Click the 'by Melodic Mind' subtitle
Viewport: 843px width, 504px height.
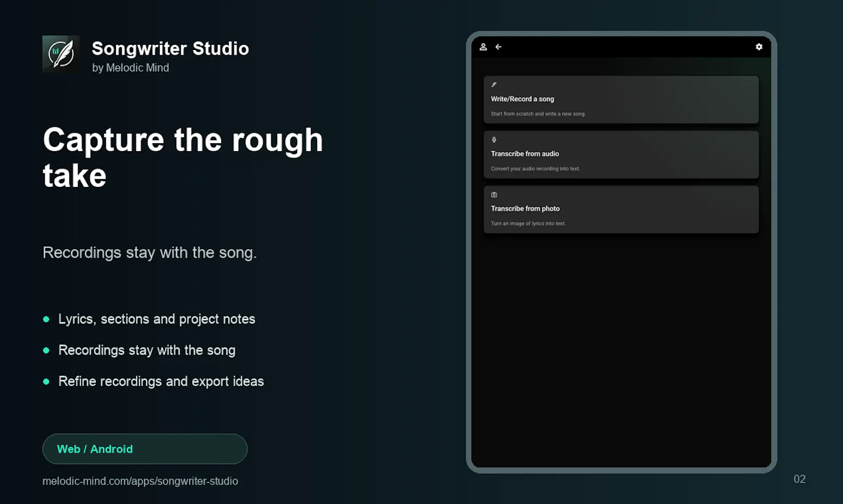coord(131,68)
